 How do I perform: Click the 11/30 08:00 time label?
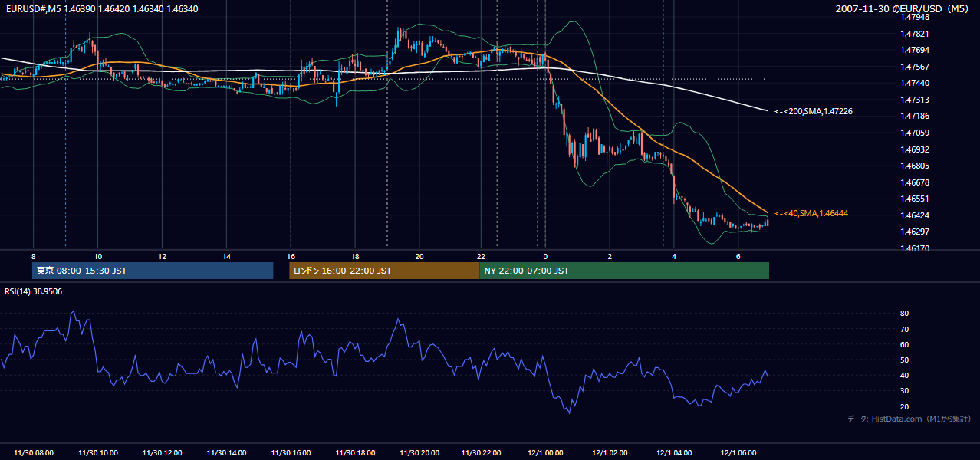[x=34, y=453]
